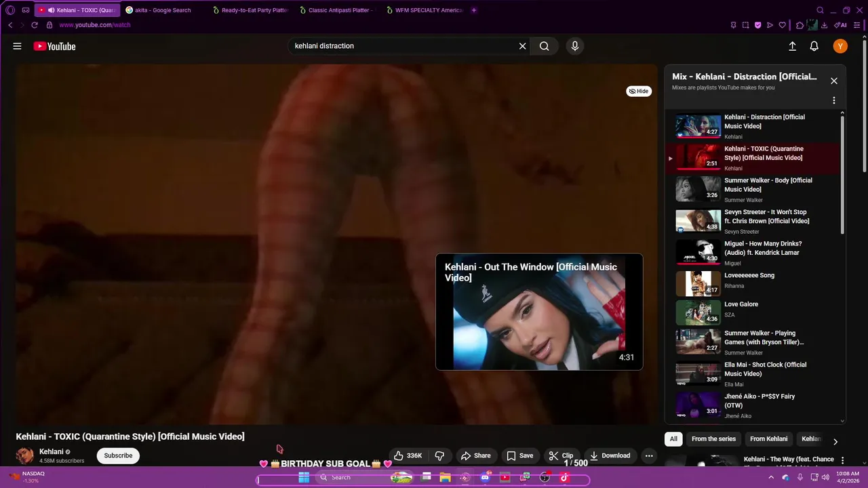The height and width of the screenshot is (488, 868).
Task: Show hidden system tray icons
Action: (770, 477)
